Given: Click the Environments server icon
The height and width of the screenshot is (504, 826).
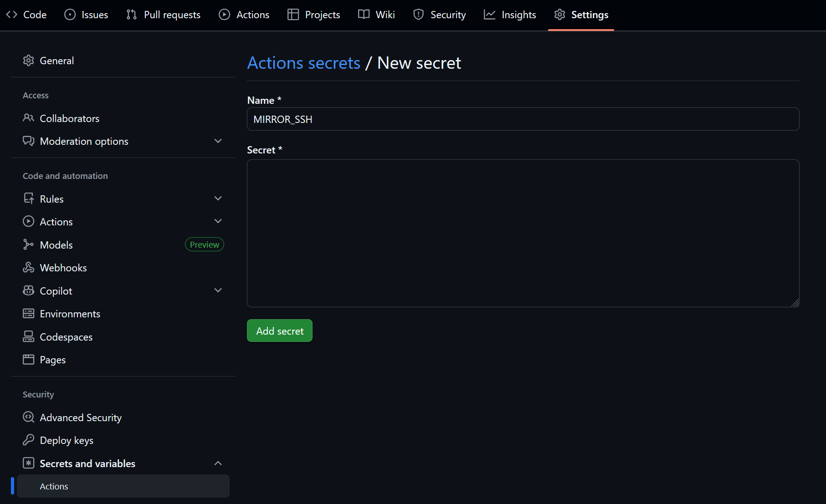Looking at the screenshot, I should 28,314.
